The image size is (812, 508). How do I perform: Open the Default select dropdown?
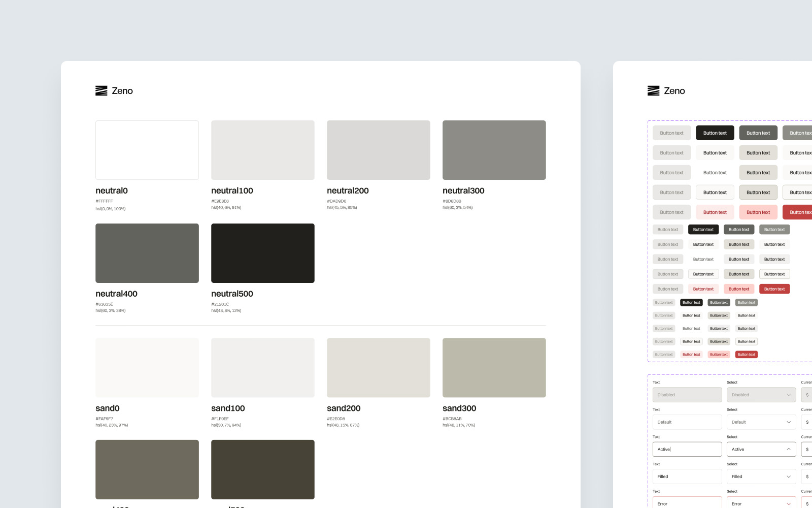(761, 422)
